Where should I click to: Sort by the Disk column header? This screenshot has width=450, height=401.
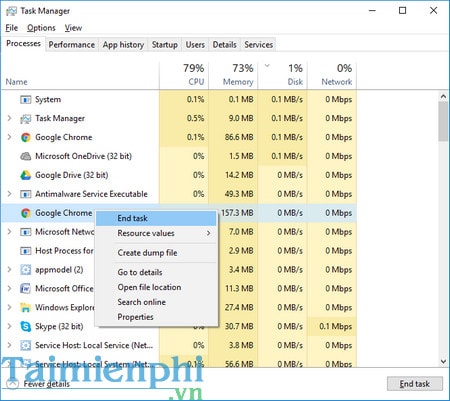click(282, 76)
